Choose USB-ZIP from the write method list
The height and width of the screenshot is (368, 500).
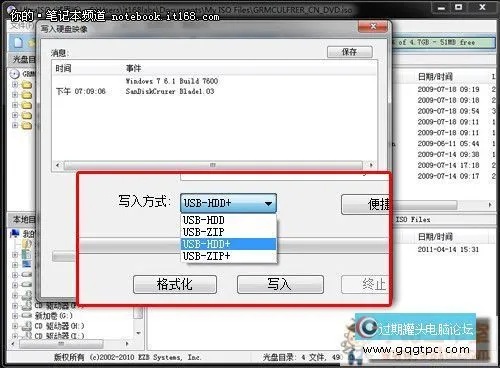tap(229, 232)
